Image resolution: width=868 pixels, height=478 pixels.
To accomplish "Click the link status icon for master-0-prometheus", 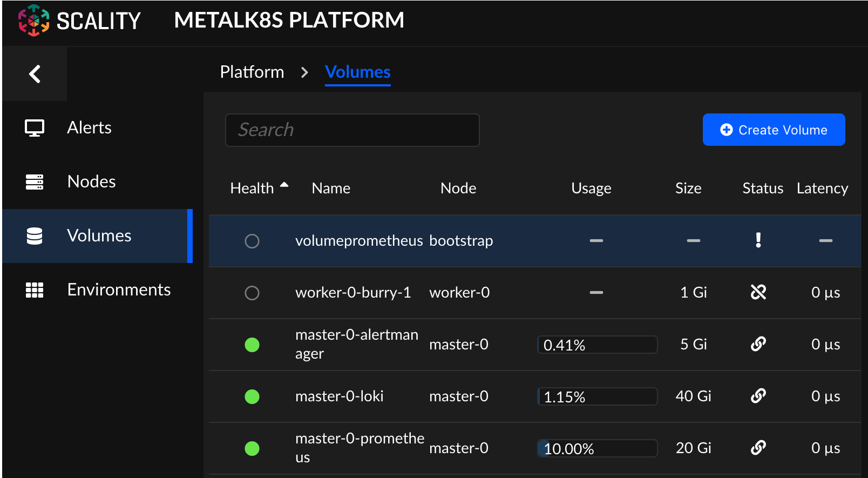I will coord(758,448).
